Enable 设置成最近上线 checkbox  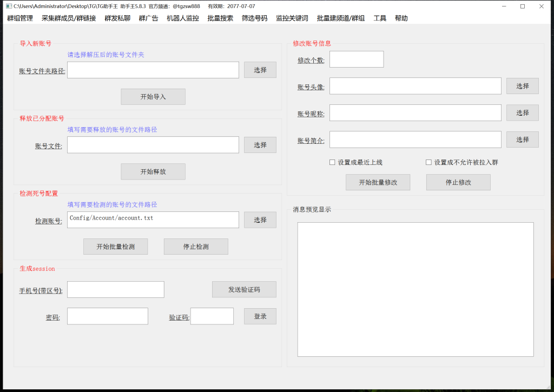pos(332,162)
